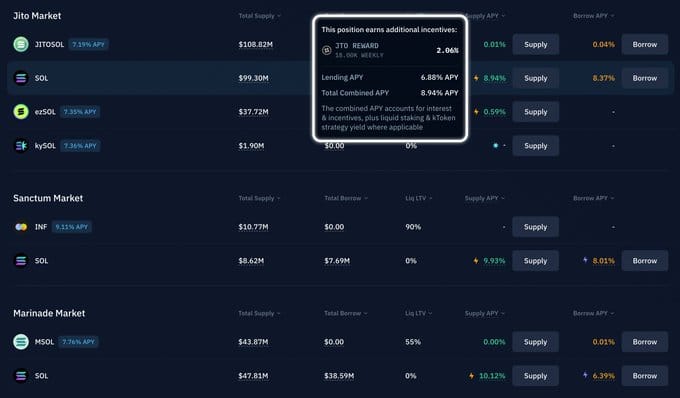Click the Sanctum SOL supply APY lightning icon
Viewport: 680px width, 398px height.
pos(476,261)
